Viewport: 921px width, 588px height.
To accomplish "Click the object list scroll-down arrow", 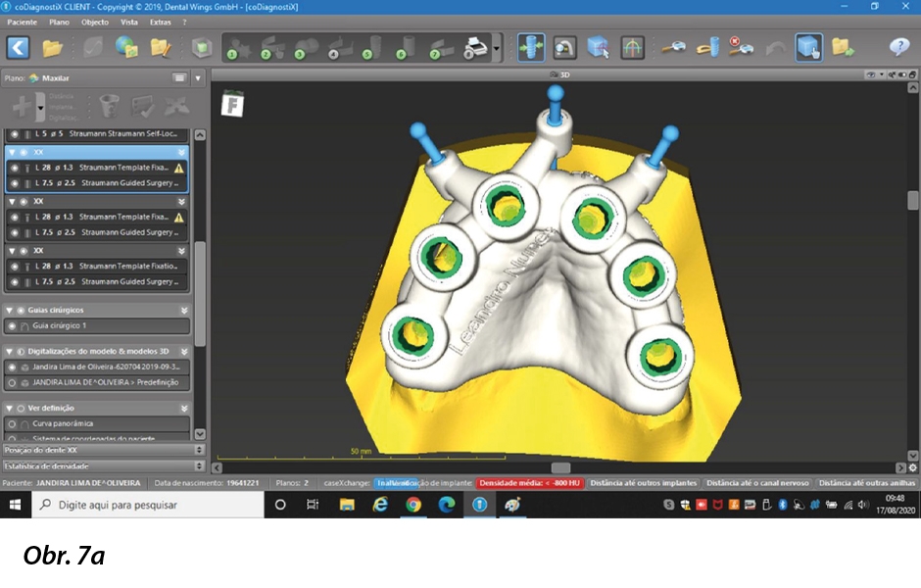I will point(200,434).
